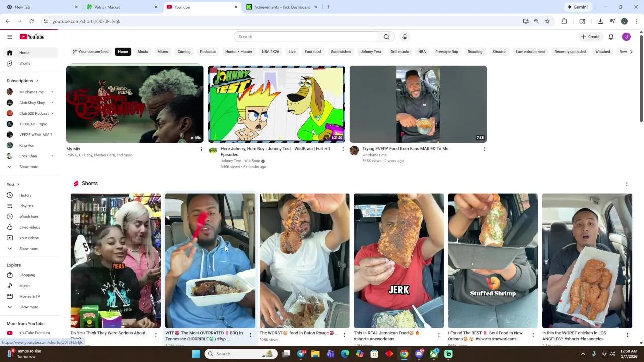Open options menu for My Mix

(201, 149)
